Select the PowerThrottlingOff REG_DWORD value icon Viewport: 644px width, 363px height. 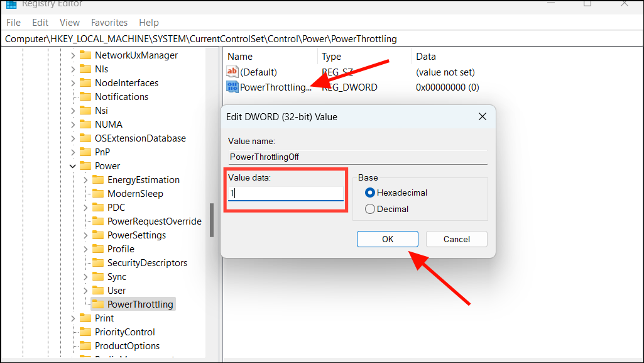click(232, 87)
